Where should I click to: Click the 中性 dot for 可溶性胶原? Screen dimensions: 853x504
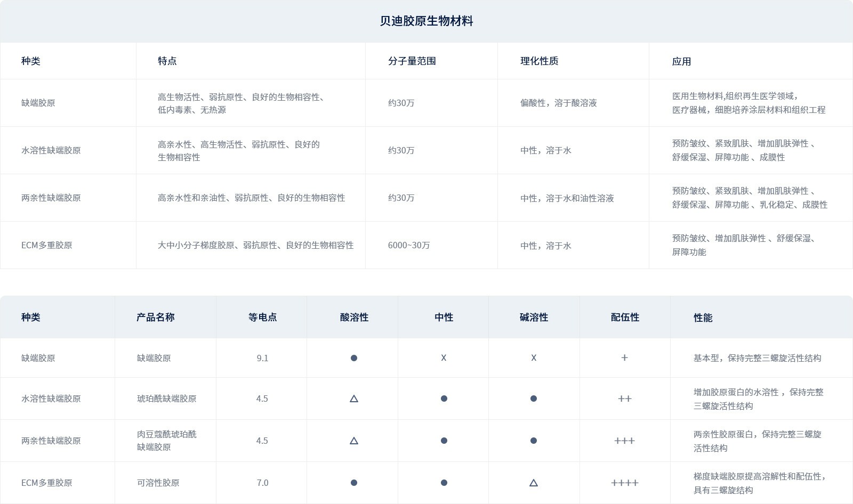(444, 483)
